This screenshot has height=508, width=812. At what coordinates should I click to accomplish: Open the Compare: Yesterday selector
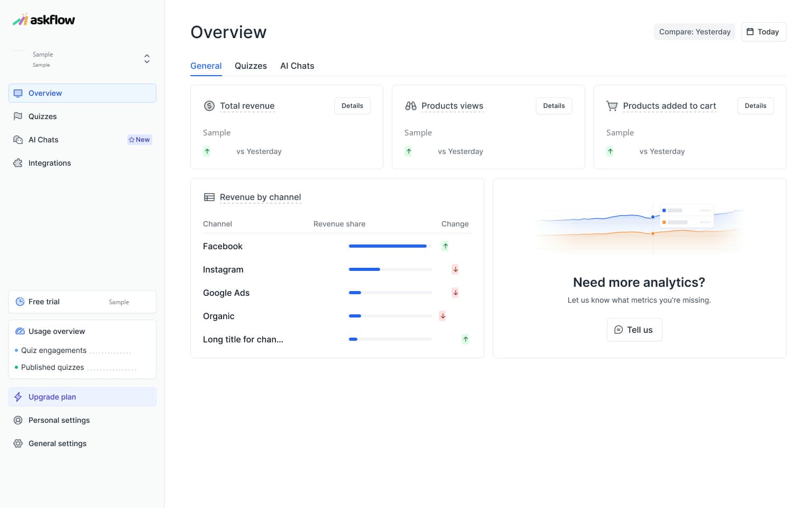point(695,32)
